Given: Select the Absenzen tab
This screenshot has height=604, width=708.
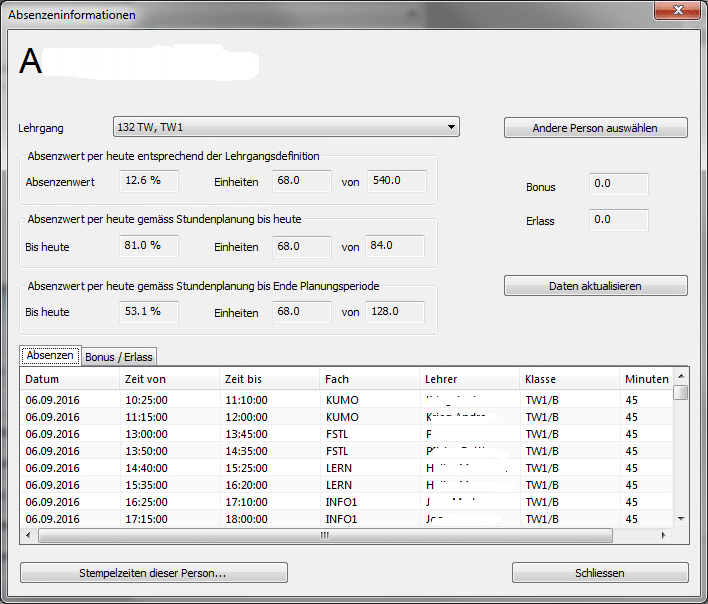Looking at the screenshot, I should pyautogui.click(x=50, y=356).
